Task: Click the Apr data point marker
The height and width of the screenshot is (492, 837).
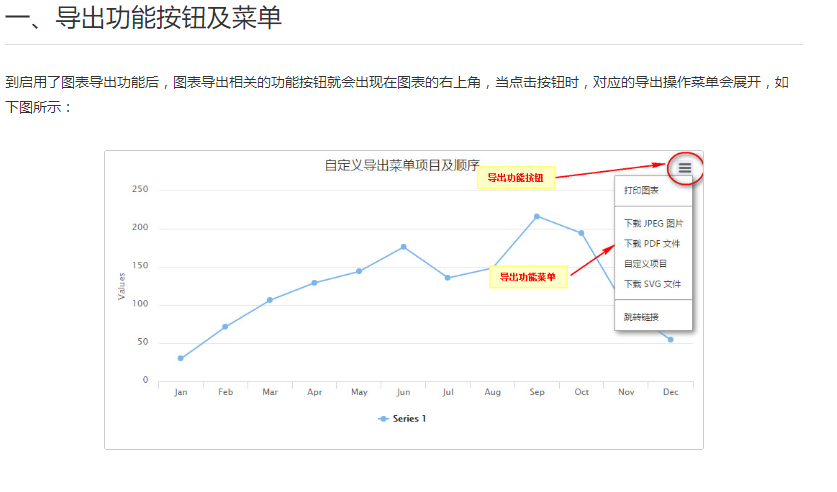Action: (314, 283)
